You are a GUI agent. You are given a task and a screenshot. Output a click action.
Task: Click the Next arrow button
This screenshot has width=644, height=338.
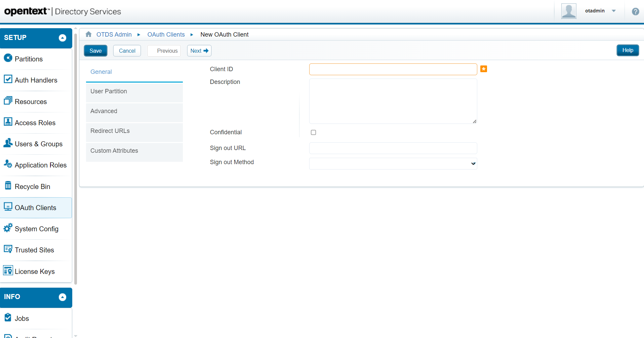(199, 51)
